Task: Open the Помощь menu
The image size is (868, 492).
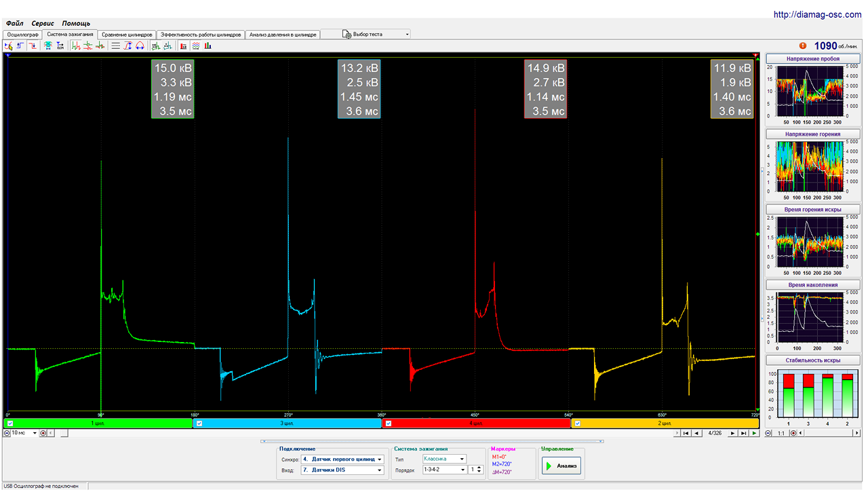Action: (76, 23)
